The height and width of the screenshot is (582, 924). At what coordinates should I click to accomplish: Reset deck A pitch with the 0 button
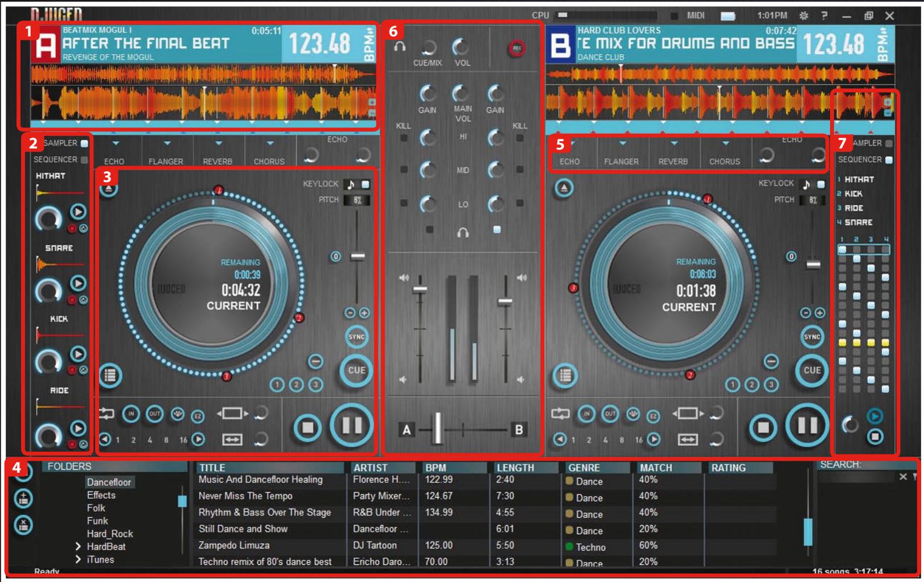pos(336,257)
